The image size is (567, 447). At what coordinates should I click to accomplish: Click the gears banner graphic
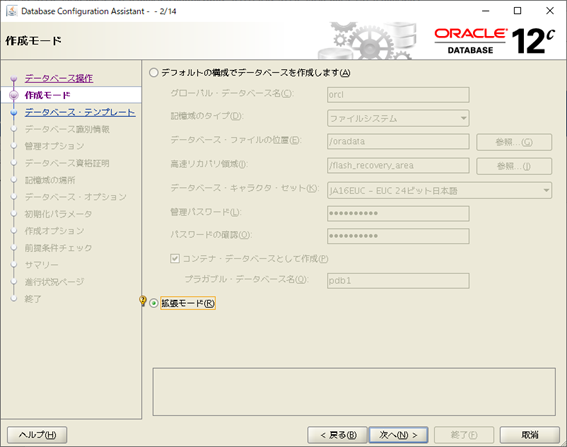pyautogui.click(x=367, y=41)
